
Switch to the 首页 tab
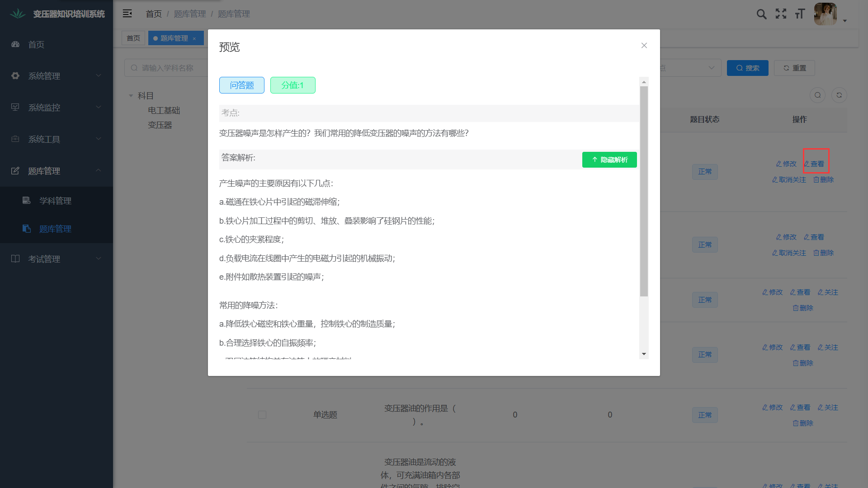tap(133, 38)
